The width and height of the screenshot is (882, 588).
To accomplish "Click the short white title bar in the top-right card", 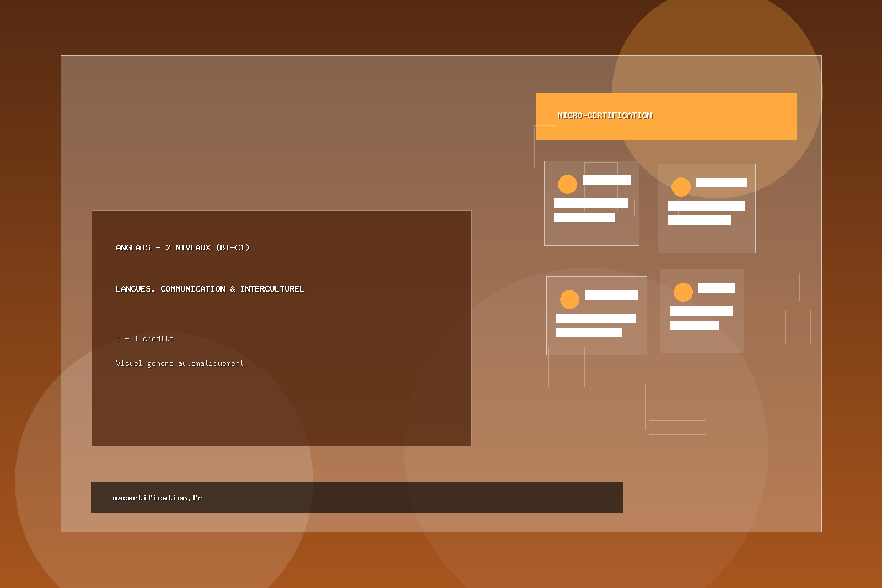I will pyautogui.click(x=721, y=182).
